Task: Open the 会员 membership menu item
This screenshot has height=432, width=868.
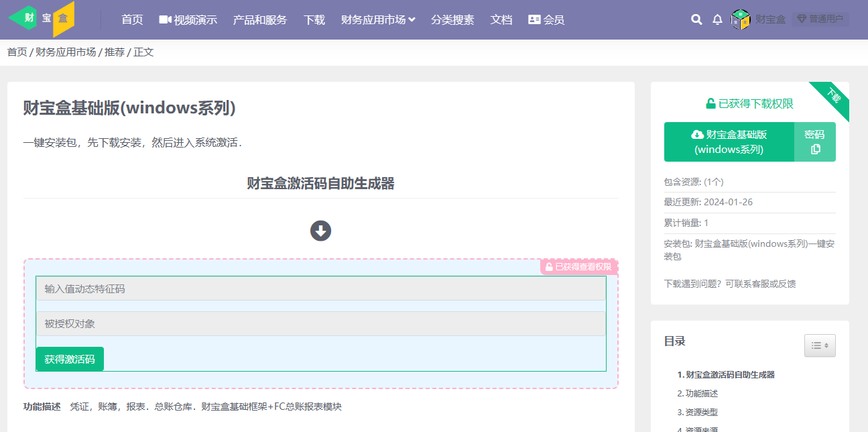Action: click(x=546, y=19)
